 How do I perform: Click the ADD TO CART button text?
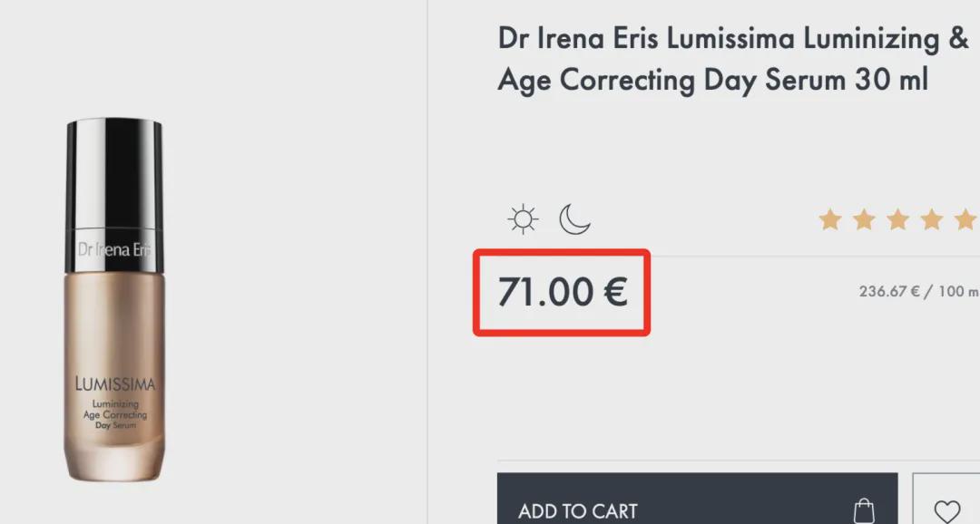pyautogui.click(x=577, y=511)
